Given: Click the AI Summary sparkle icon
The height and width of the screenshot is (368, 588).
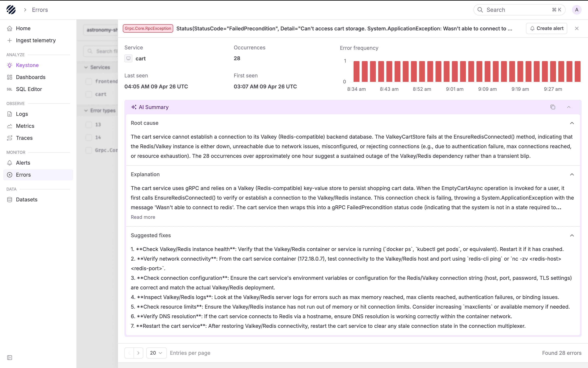Looking at the screenshot, I should [x=134, y=107].
